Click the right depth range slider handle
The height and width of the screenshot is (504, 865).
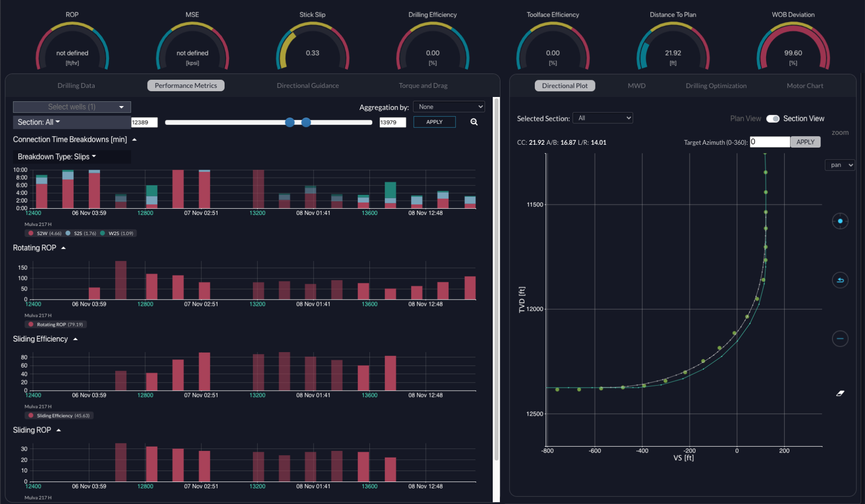click(x=306, y=122)
